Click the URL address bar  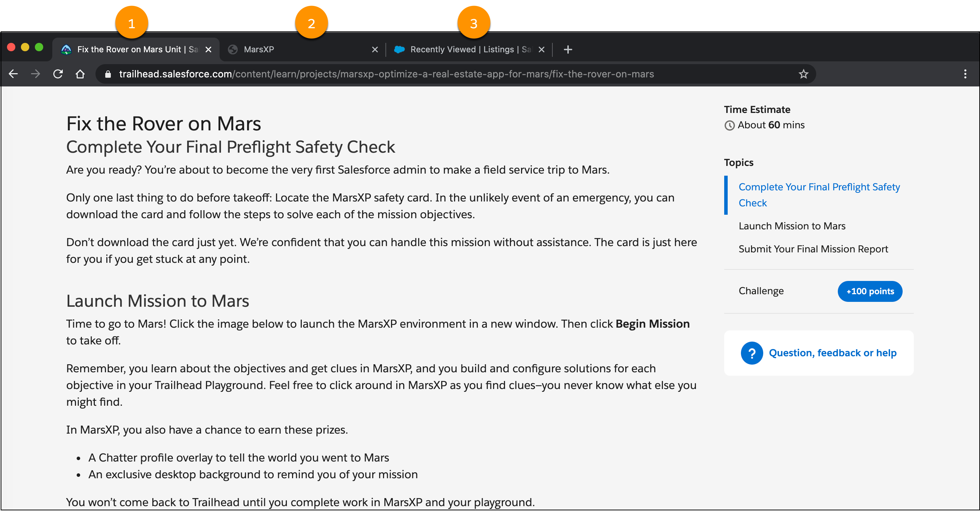455,74
